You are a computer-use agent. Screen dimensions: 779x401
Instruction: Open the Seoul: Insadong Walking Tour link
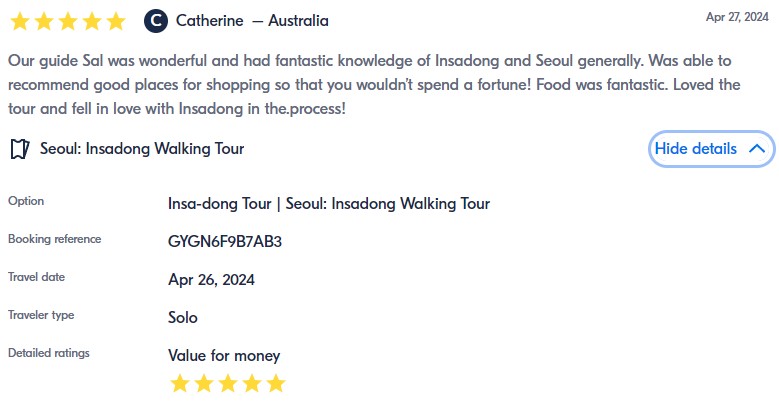pos(142,149)
